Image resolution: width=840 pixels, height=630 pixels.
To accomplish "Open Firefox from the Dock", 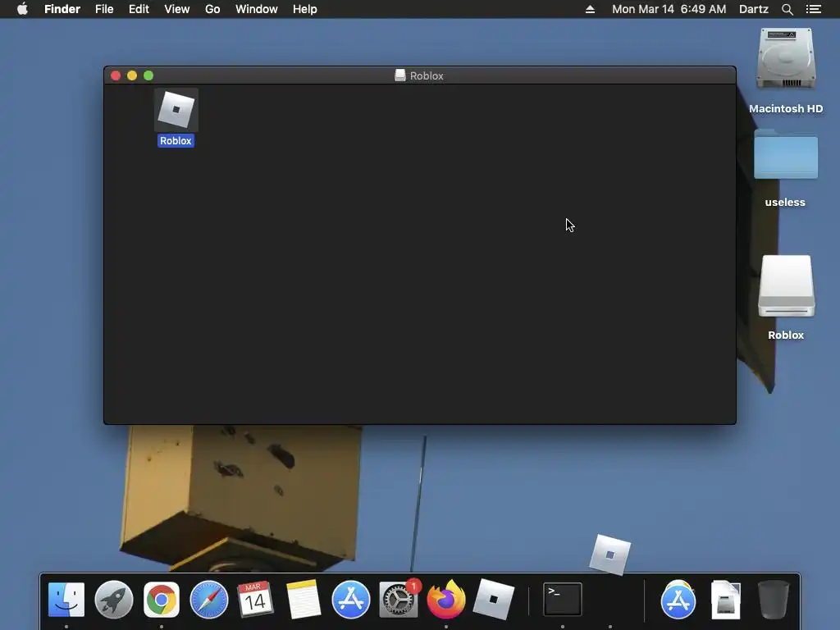I will [445, 600].
